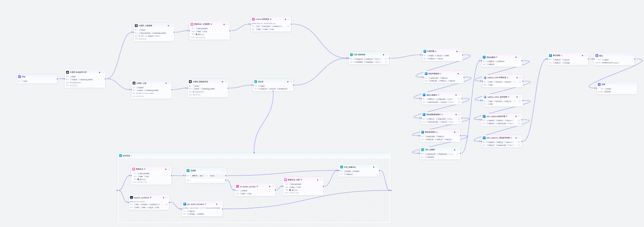Select the add_captions添加字幕 node title
Image resolution: width=644 pixels, height=227 pixels.
coord(496,116)
